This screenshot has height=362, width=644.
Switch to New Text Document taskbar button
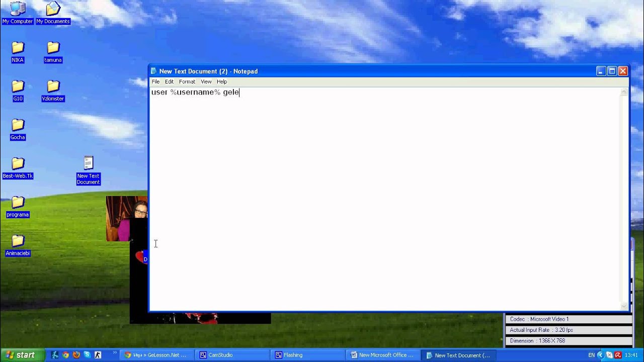click(458, 355)
